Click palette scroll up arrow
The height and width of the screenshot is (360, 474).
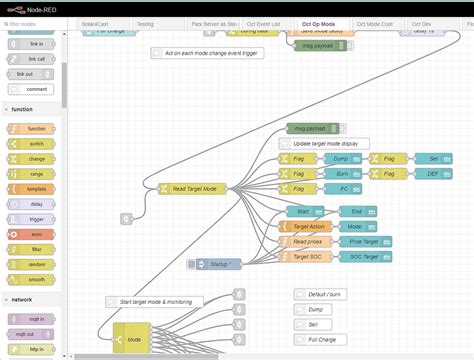(64, 34)
